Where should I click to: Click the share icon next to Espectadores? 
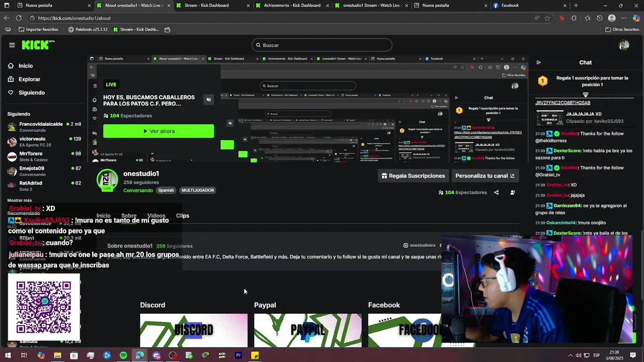(x=496, y=193)
